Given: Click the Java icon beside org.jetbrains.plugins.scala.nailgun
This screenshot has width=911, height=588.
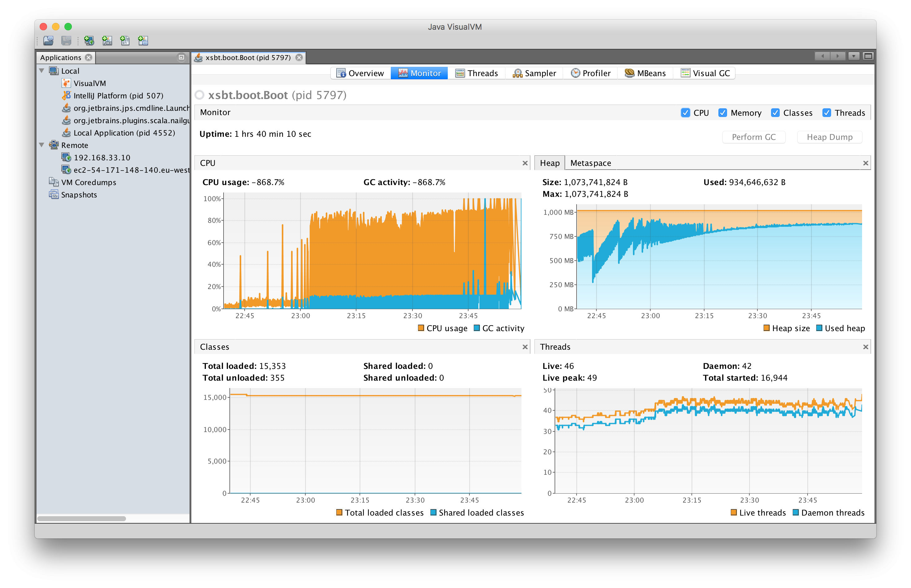Looking at the screenshot, I should (67, 120).
